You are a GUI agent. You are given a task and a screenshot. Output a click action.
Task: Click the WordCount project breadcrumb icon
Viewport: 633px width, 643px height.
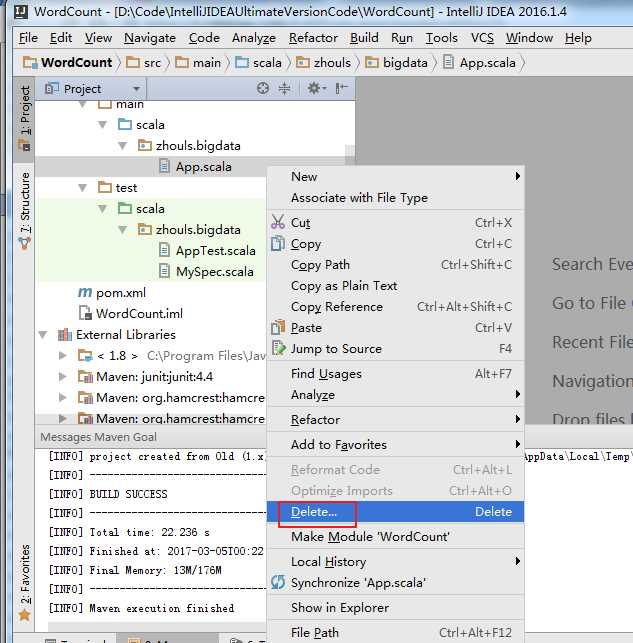point(30,62)
